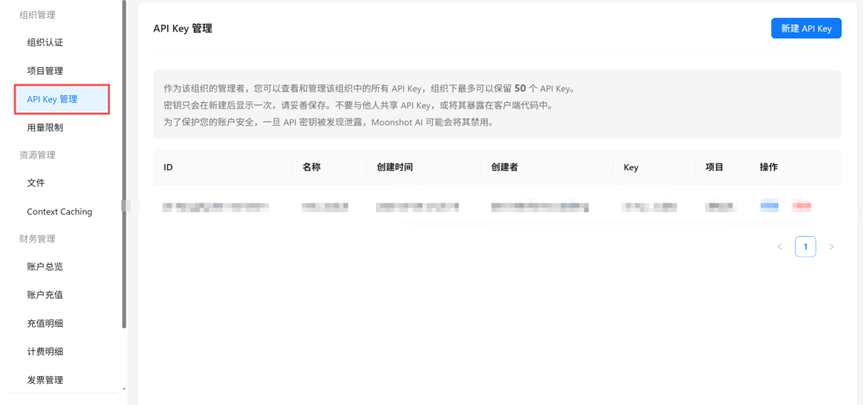Image resolution: width=863 pixels, height=405 pixels.
Task: Click the sidebar vertical scrollbar
Action: pyautogui.click(x=124, y=165)
